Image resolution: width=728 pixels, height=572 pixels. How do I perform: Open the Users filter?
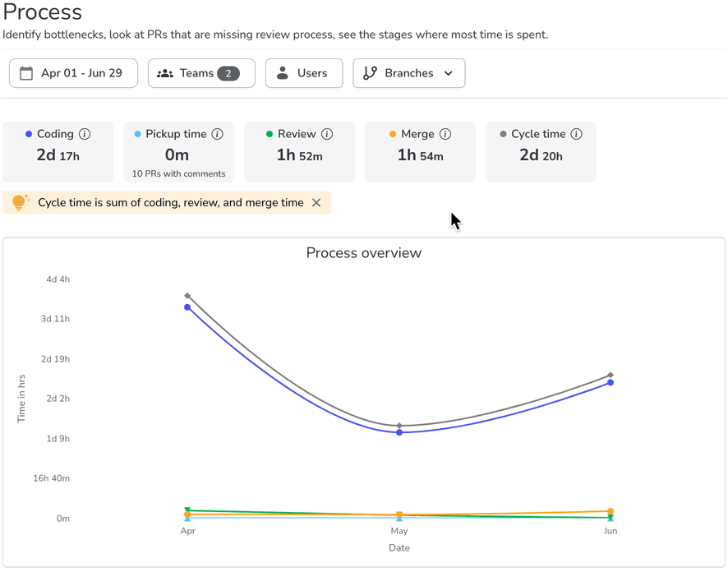(x=303, y=73)
